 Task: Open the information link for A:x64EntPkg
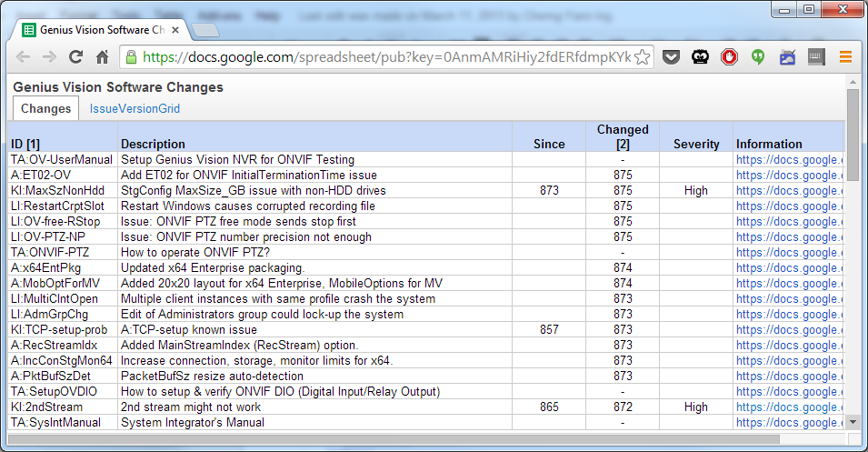click(789, 267)
